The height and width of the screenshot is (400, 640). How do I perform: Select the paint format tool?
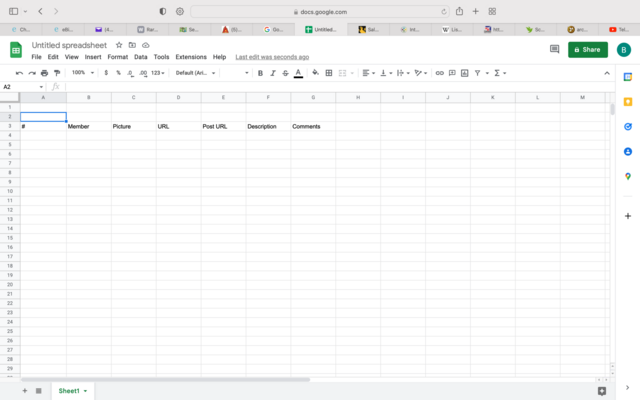tap(56, 73)
